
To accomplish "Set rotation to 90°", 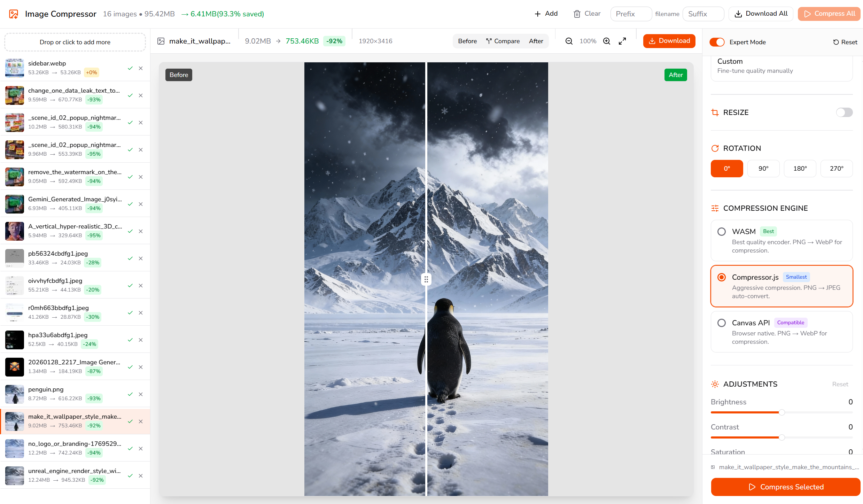I will (763, 169).
